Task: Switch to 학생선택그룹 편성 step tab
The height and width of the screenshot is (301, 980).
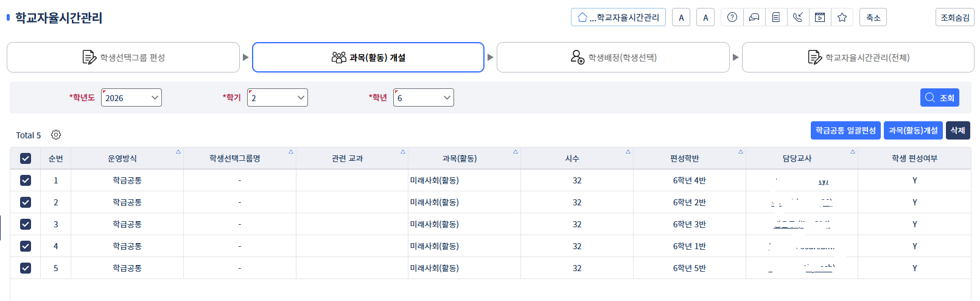Action: (123, 57)
